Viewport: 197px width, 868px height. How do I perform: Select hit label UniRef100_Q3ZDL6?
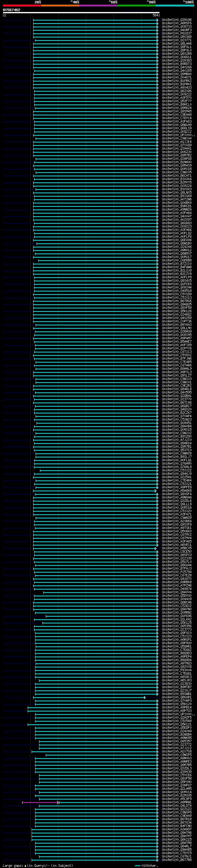176,501
